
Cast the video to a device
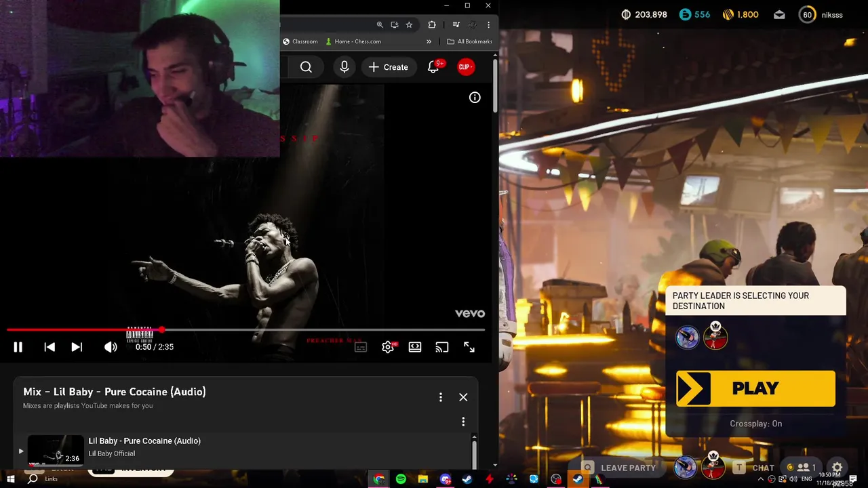442,347
